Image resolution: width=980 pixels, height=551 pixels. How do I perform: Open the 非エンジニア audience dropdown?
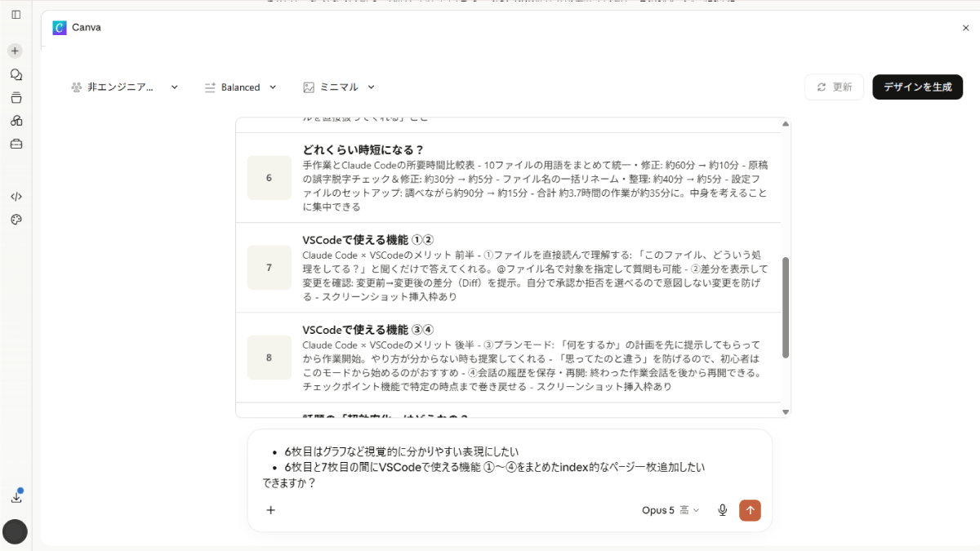[125, 87]
